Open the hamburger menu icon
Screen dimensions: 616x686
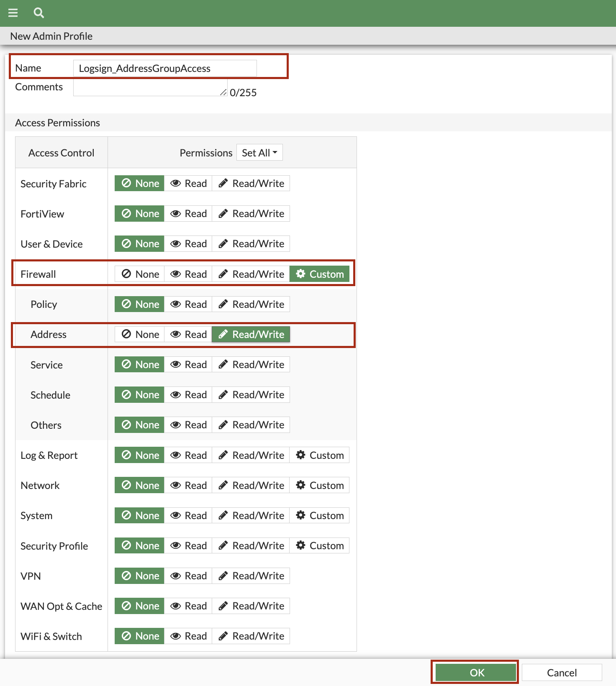[13, 13]
